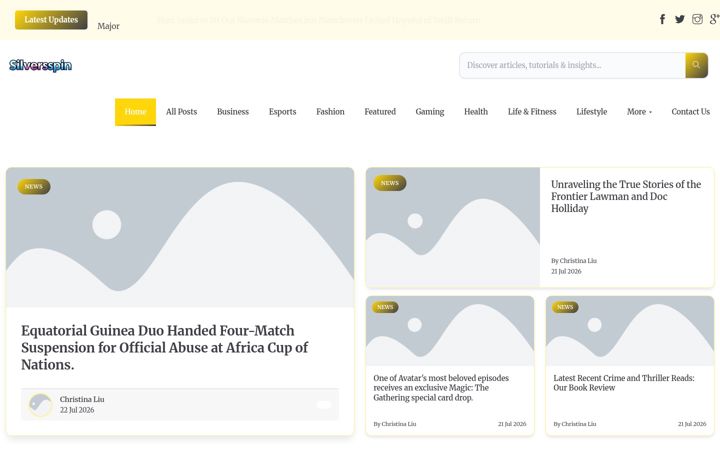Open the Contact Us page
This screenshot has height=450, width=720.
[x=691, y=112]
